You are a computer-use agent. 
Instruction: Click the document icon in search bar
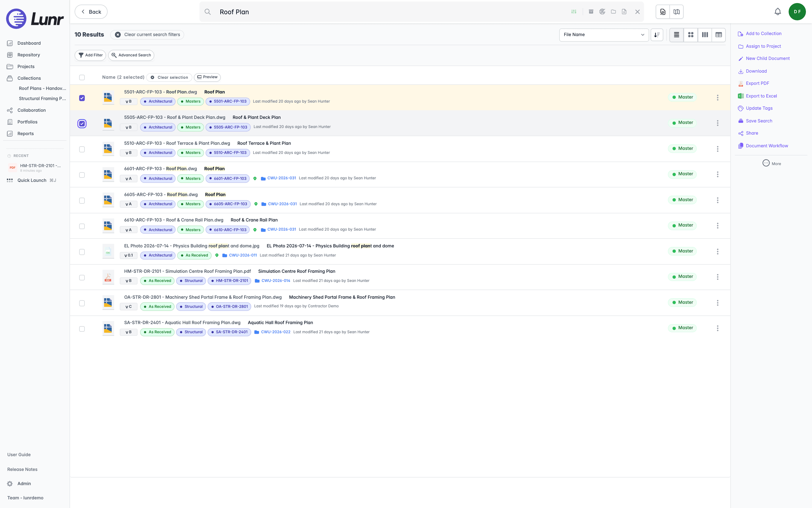point(624,12)
